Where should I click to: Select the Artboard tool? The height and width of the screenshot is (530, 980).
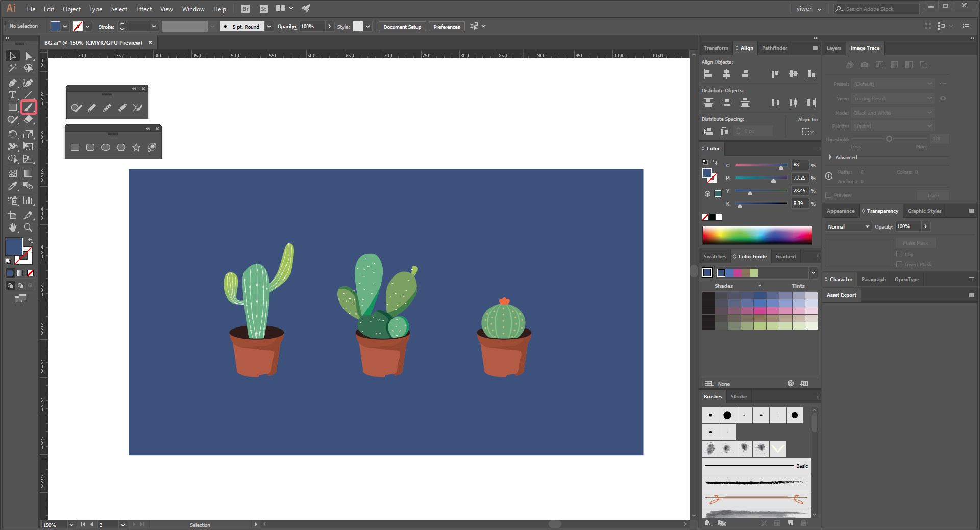click(x=13, y=215)
